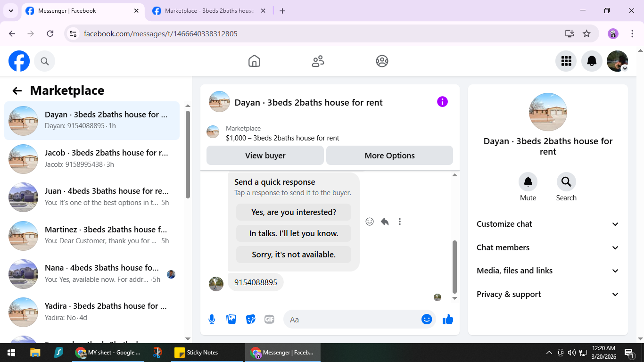This screenshot has width=644, height=362.
Task: Open the Friends icon in top navigation
Action: tap(318, 61)
